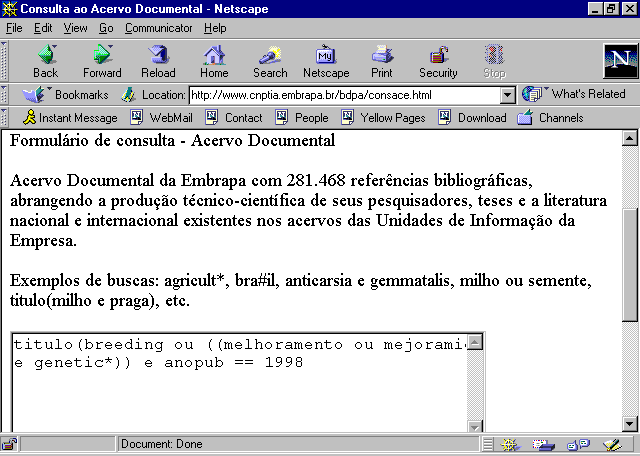Screen dimensions: 640x456
Task: Click the page vertical scrollbar thumb
Action: pos(630,265)
